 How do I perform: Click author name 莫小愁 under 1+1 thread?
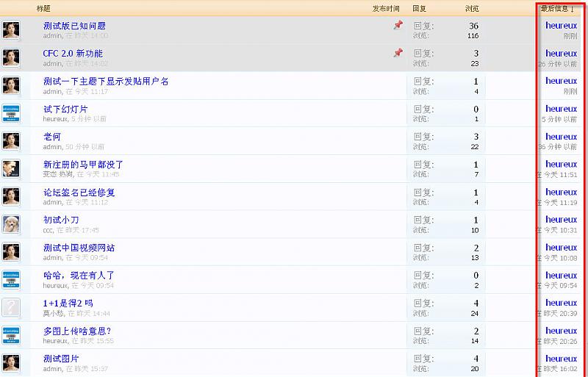coord(52,313)
